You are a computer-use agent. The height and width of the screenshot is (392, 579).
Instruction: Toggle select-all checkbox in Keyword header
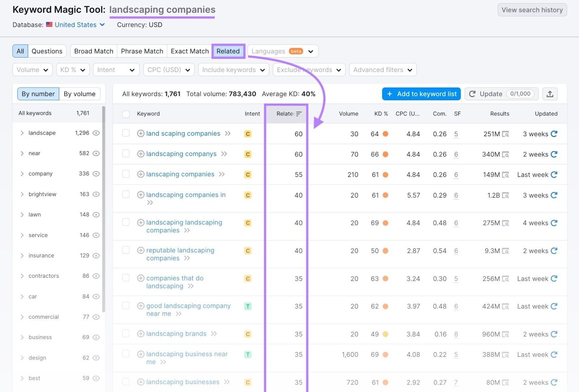click(126, 114)
